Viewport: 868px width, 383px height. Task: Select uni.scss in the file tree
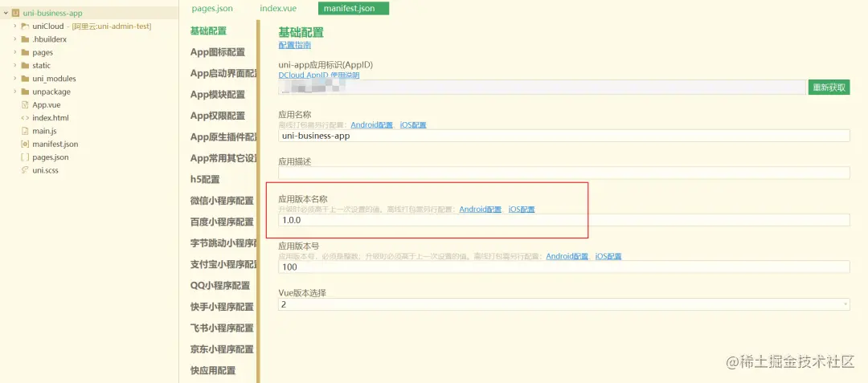coord(45,170)
